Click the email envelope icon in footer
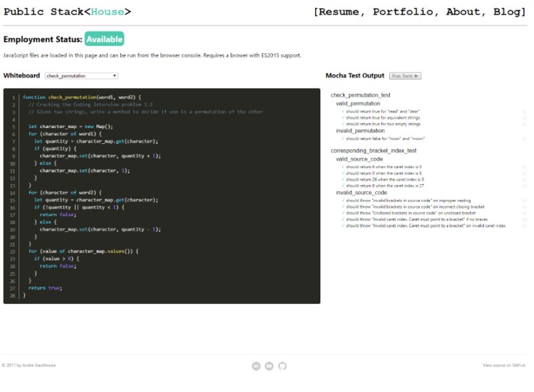The image size is (534, 392). click(269, 366)
